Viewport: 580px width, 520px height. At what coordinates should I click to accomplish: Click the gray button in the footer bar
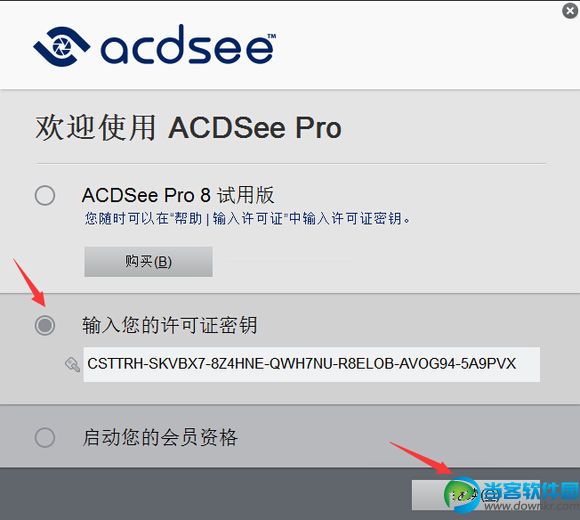[x=476, y=495]
